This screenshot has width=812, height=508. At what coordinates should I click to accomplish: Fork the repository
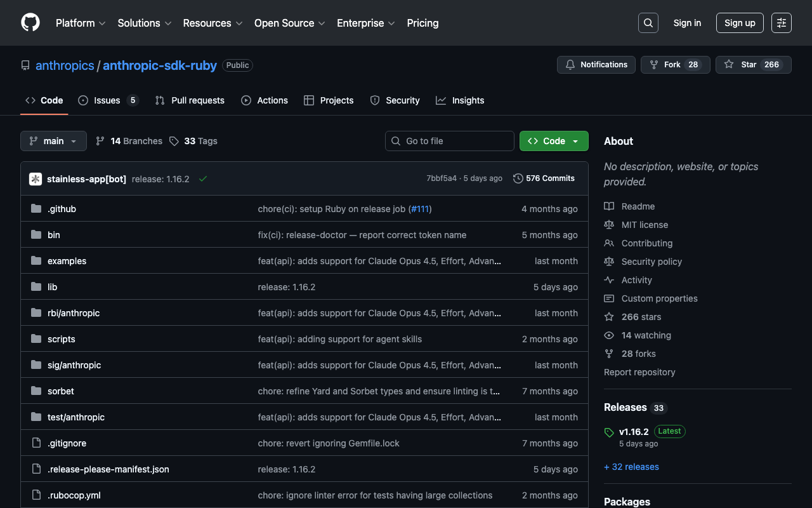click(x=675, y=65)
